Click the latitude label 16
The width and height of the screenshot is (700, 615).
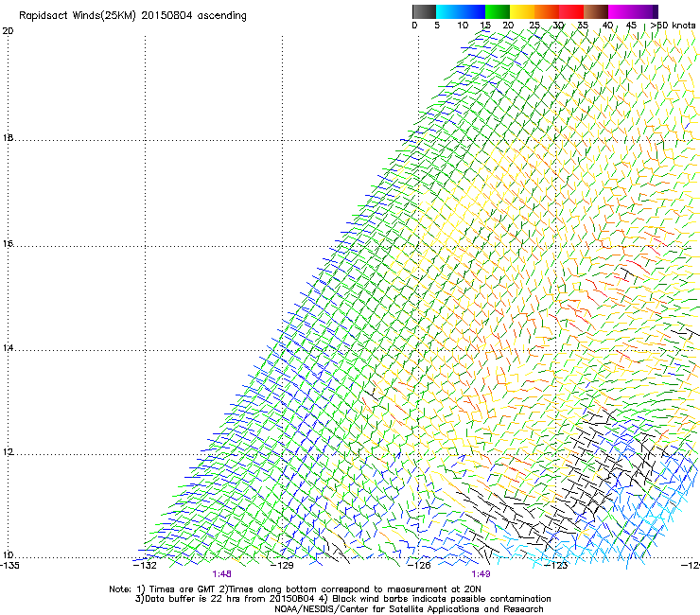(x=8, y=243)
